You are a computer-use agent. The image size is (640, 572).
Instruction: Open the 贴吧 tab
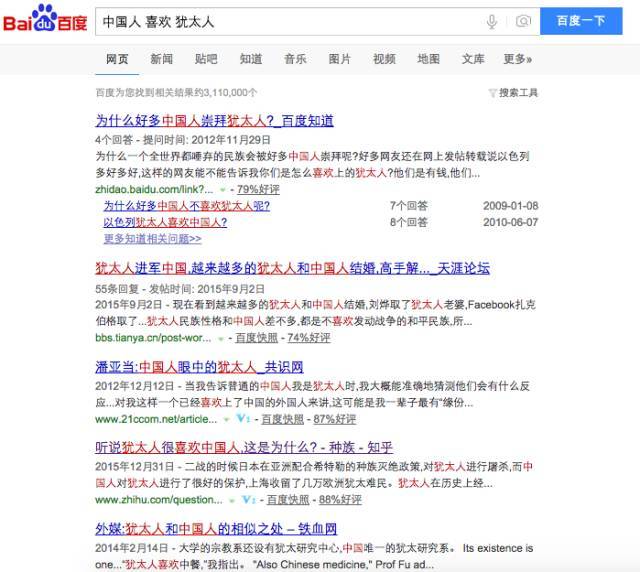(x=206, y=59)
